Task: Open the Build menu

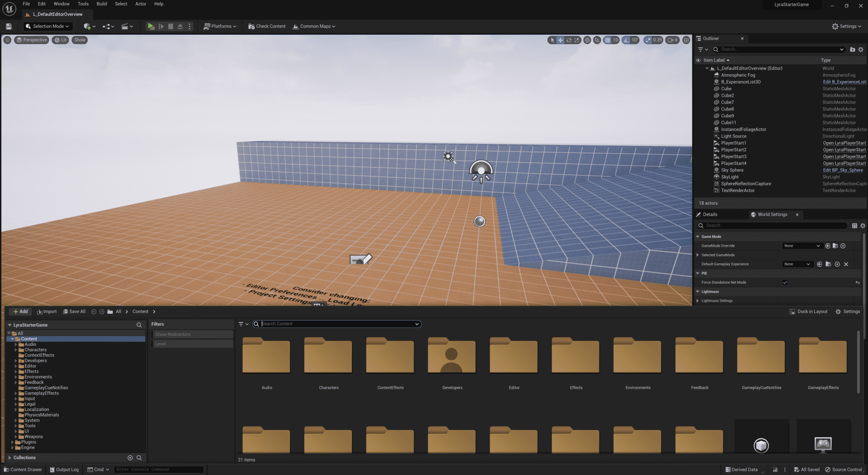Action: [102, 4]
